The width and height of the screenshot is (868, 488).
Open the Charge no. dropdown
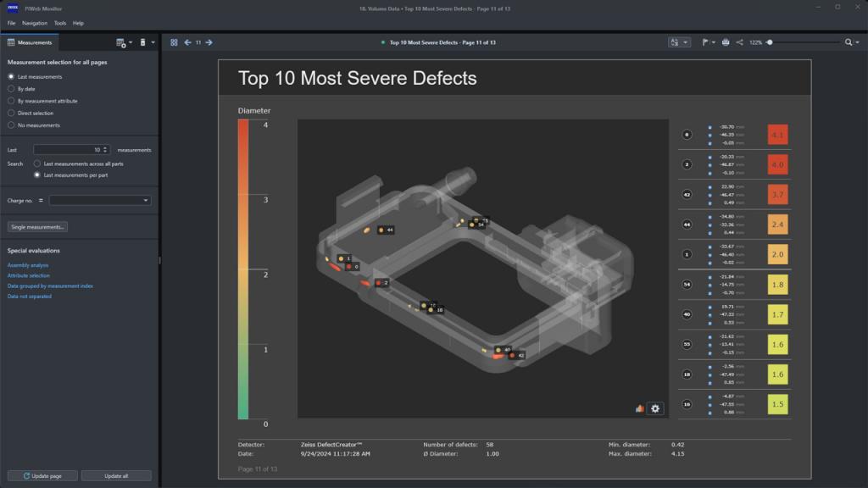click(x=146, y=200)
